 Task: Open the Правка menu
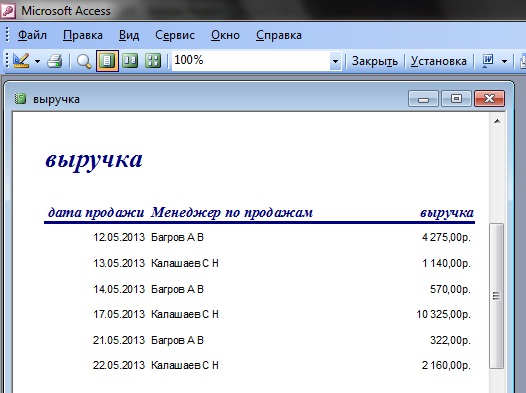click(83, 35)
